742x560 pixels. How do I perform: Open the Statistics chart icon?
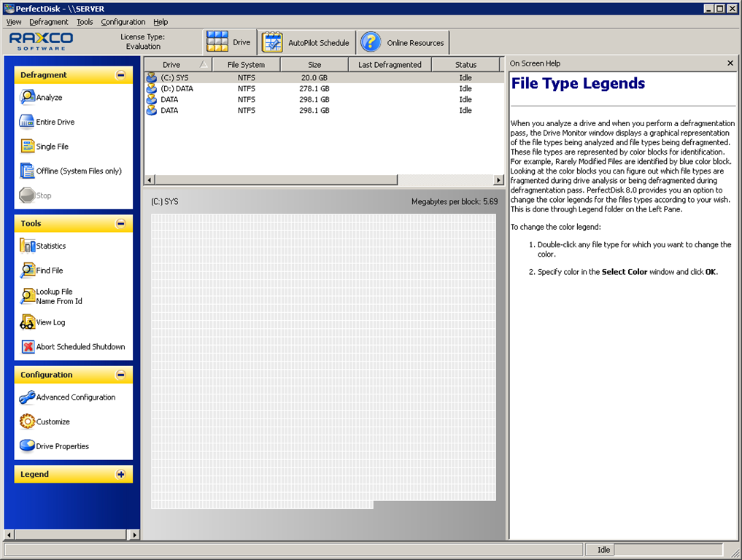tap(27, 246)
